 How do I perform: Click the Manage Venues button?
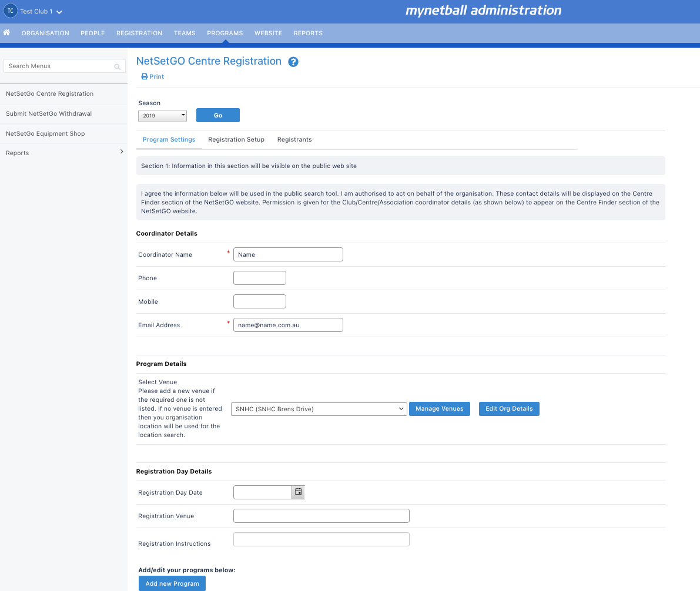point(439,409)
